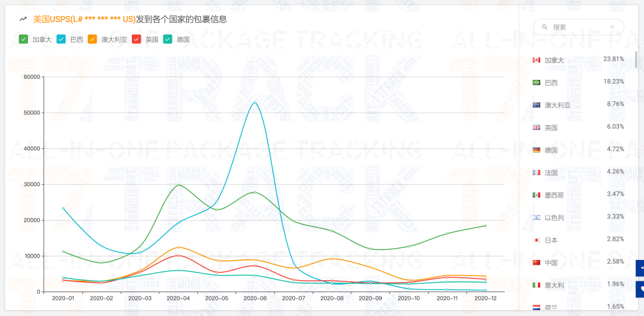The image size is (644, 316).
Task: Click the 6.03% percentage value
Action: coord(615,126)
